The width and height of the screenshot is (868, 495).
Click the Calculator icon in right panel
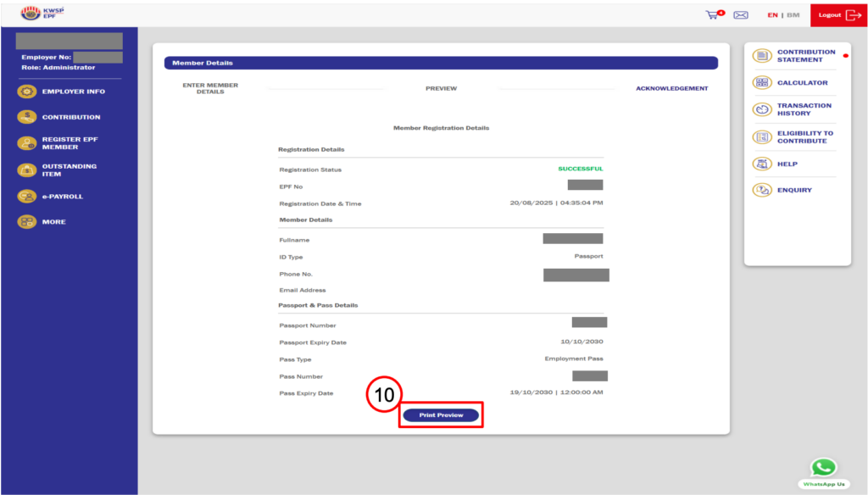pos(761,83)
